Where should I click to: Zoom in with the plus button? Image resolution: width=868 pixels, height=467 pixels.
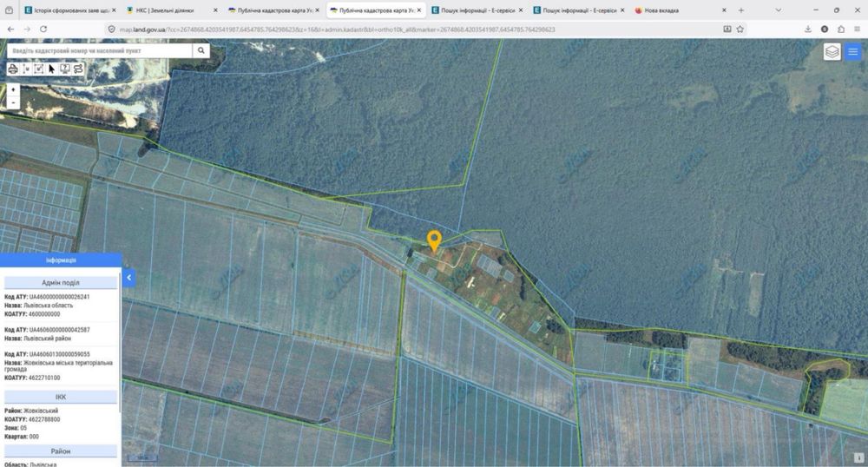pyautogui.click(x=13, y=89)
